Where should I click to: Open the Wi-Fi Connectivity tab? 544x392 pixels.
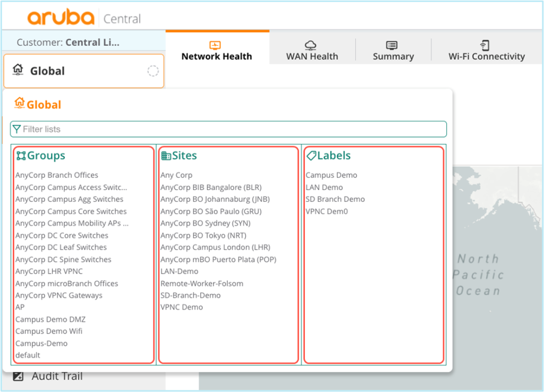[486, 51]
